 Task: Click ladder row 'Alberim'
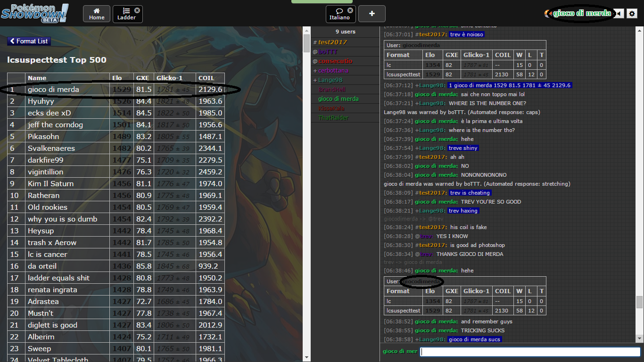[116, 337]
